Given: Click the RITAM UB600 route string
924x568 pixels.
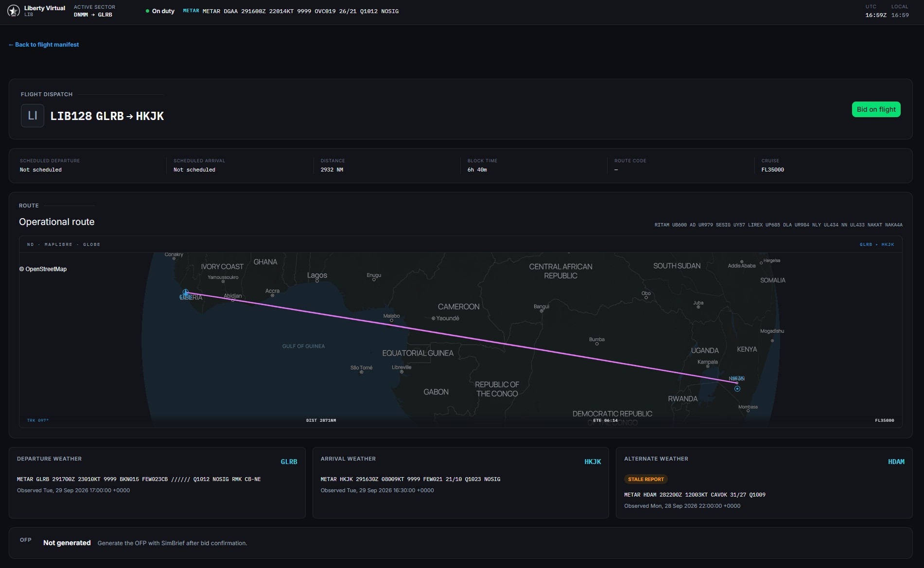Looking at the screenshot, I should (x=778, y=225).
